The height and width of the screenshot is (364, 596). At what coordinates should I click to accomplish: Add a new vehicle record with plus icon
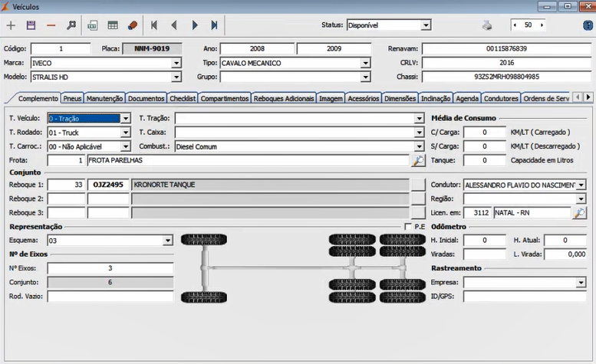tap(11, 25)
